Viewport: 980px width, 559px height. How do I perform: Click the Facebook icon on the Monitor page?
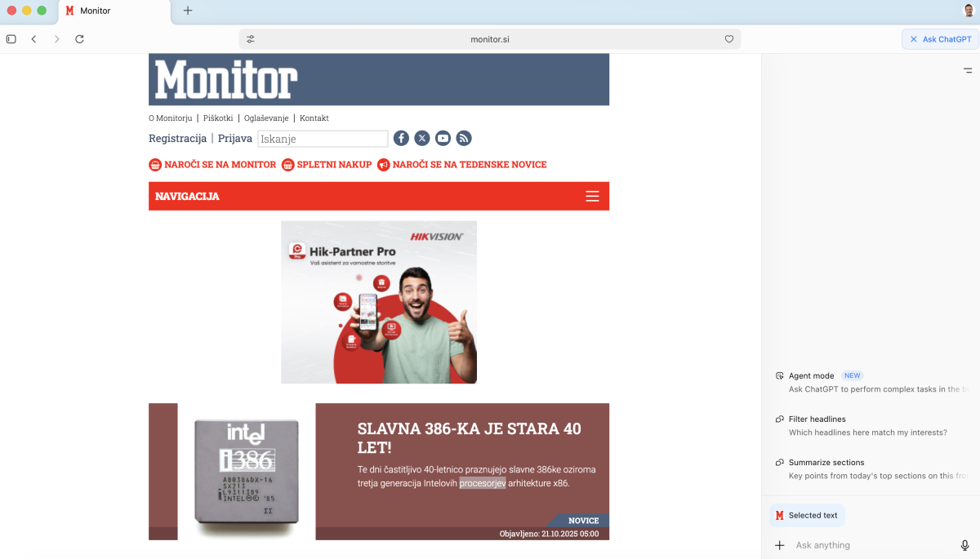click(401, 139)
